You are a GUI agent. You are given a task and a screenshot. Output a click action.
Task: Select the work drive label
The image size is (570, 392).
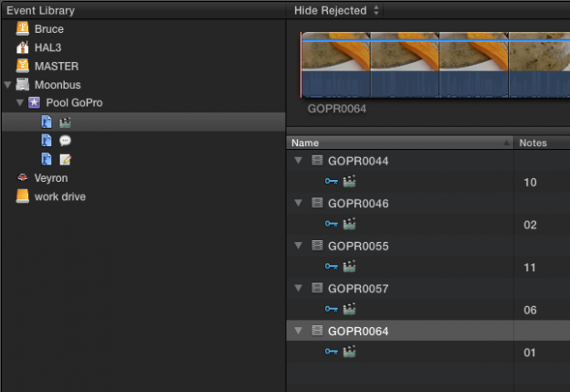point(60,196)
